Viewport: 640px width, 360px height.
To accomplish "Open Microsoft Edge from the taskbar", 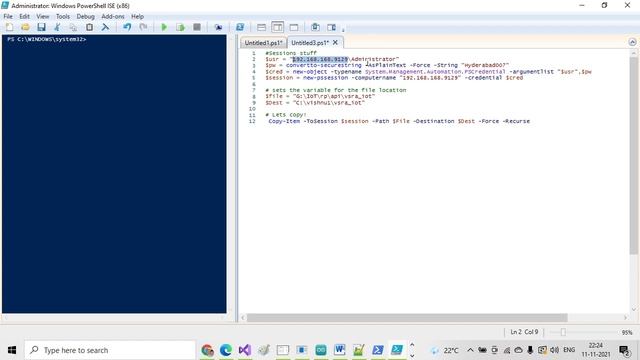I will [x=226, y=350].
